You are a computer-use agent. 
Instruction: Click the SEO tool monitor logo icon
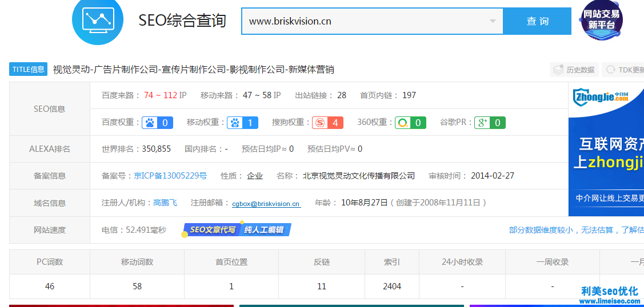(x=97, y=18)
